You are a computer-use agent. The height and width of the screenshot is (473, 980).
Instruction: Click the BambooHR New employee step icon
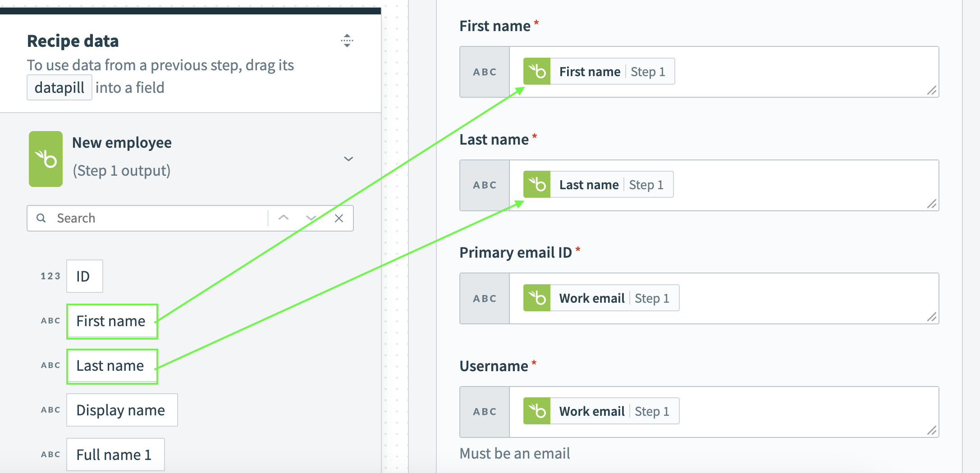(x=46, y=159)
